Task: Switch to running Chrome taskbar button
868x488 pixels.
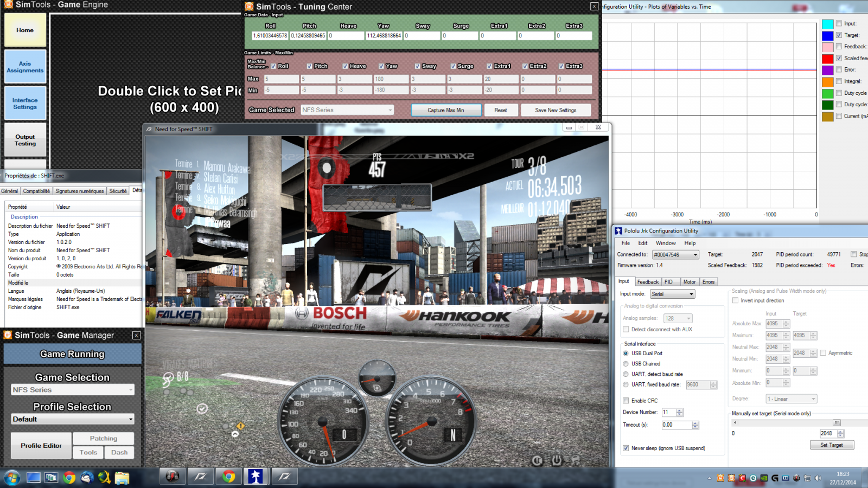Action: pos(228,477)
